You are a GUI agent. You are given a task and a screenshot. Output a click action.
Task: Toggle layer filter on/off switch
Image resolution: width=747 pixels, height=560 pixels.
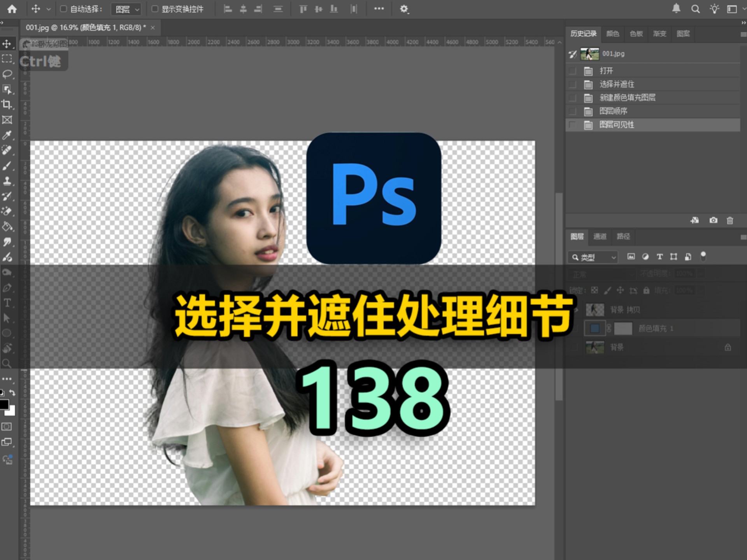pos(703,256)
